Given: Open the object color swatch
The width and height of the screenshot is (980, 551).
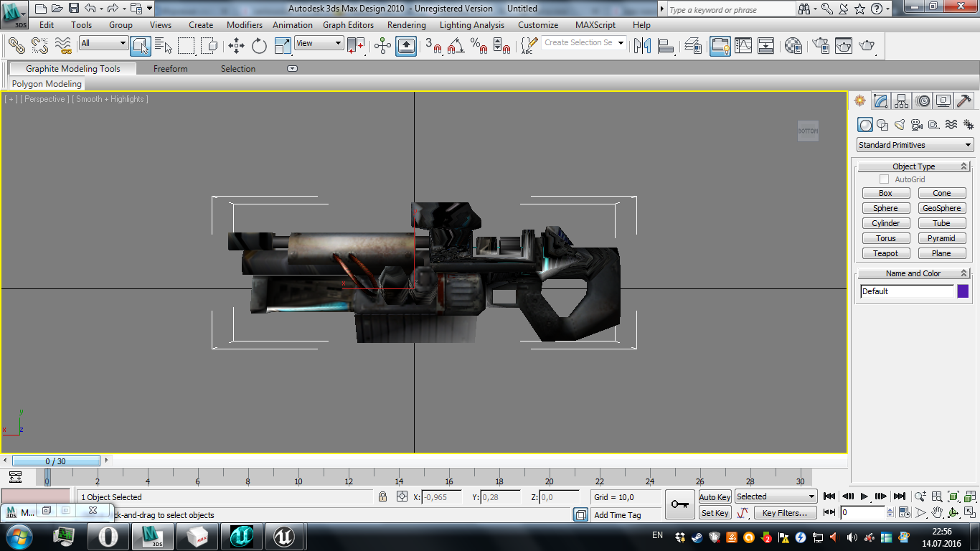Looking at the screenshot, I should pyautogui.click(x=963, y=291).
